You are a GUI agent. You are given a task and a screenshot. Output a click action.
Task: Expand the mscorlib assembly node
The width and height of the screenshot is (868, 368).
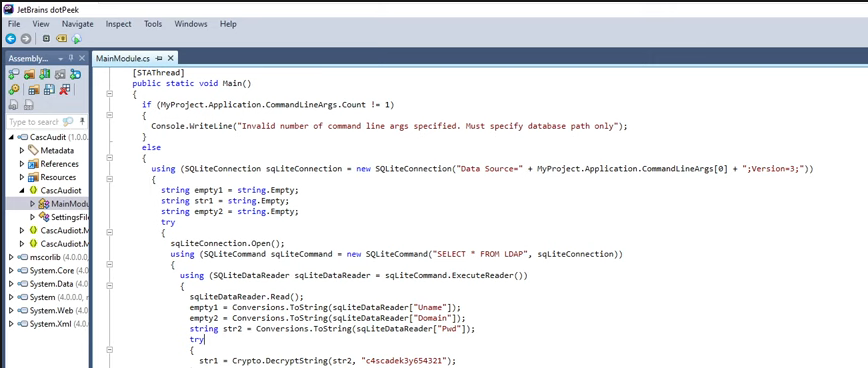(12, 257)
